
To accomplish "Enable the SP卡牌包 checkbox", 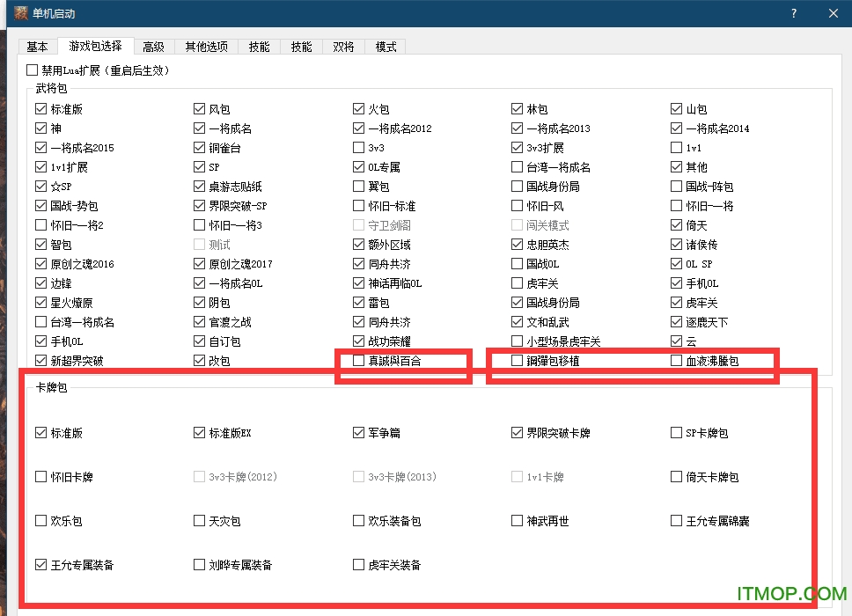I will tap(677, 433).
